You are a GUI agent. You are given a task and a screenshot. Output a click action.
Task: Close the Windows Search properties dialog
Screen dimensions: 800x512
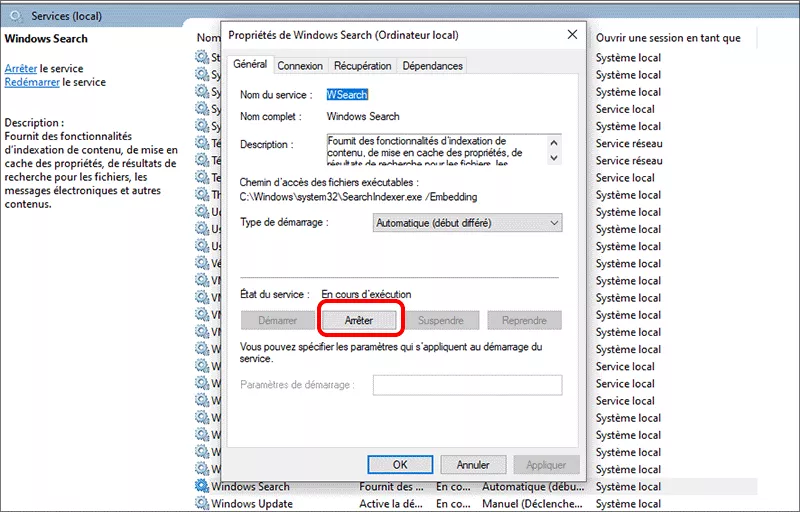[572, 34]
